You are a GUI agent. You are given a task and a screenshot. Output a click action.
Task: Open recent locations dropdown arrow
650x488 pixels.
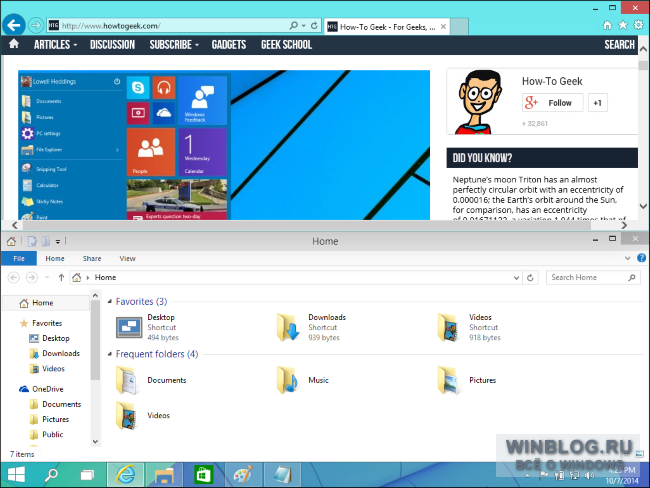point(47,277)
